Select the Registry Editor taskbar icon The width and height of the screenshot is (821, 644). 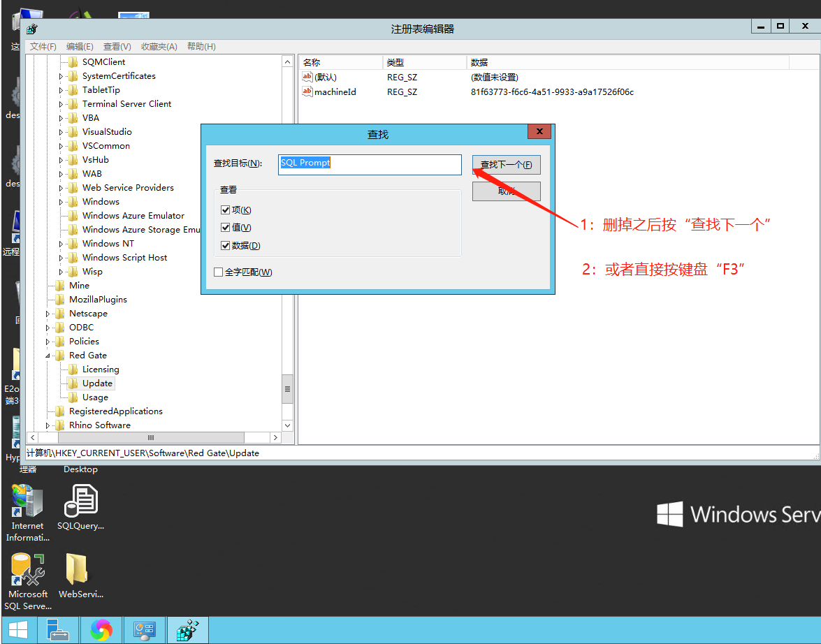pos(188,630)
